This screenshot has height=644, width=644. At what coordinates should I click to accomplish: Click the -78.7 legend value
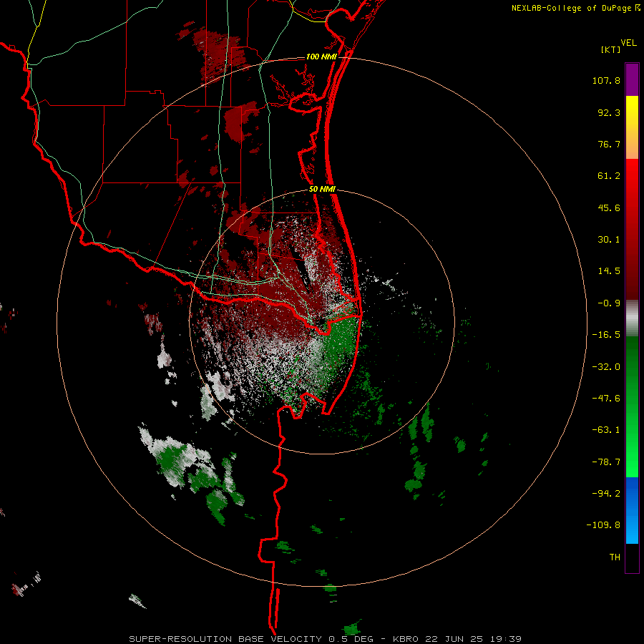pos(606,462)
